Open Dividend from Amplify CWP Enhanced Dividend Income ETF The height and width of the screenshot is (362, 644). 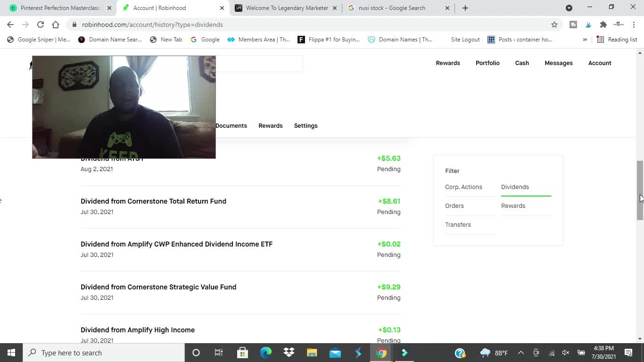click(240, 249)
